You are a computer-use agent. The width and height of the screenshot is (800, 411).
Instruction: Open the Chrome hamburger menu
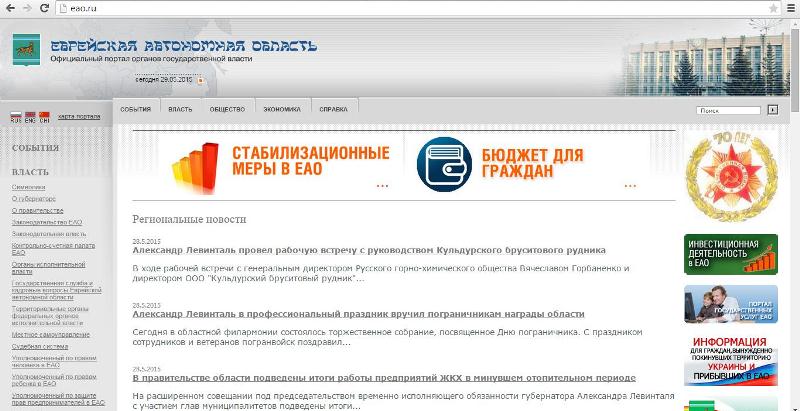(790, 8)
